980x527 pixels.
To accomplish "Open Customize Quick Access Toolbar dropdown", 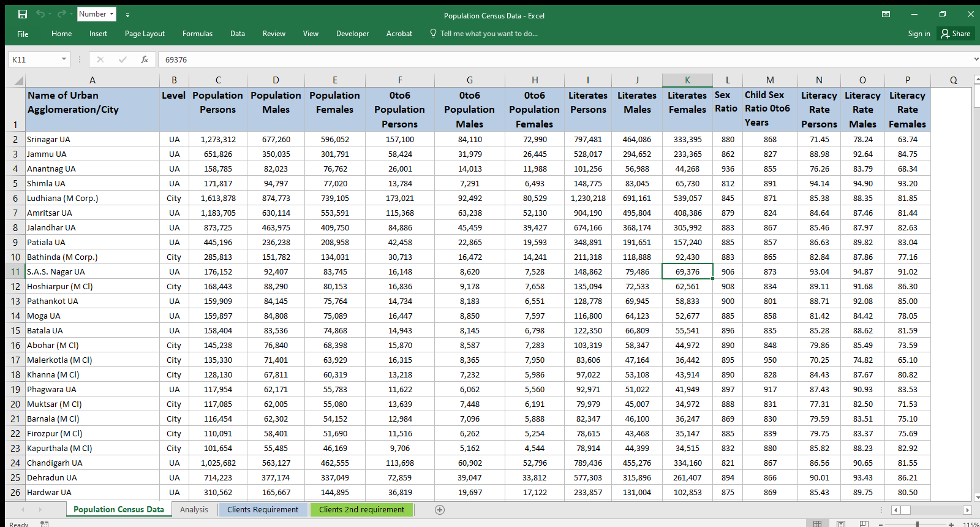I will pos(127,15).
